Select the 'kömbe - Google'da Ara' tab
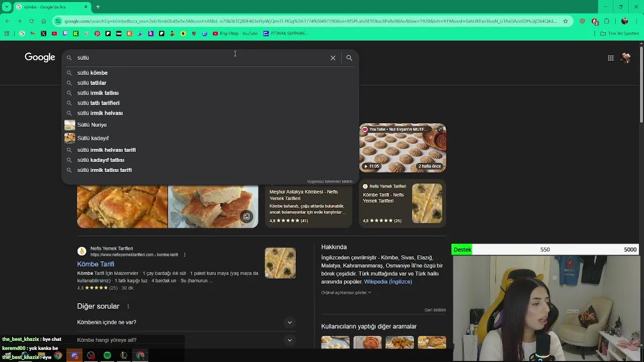 point(52,7)
